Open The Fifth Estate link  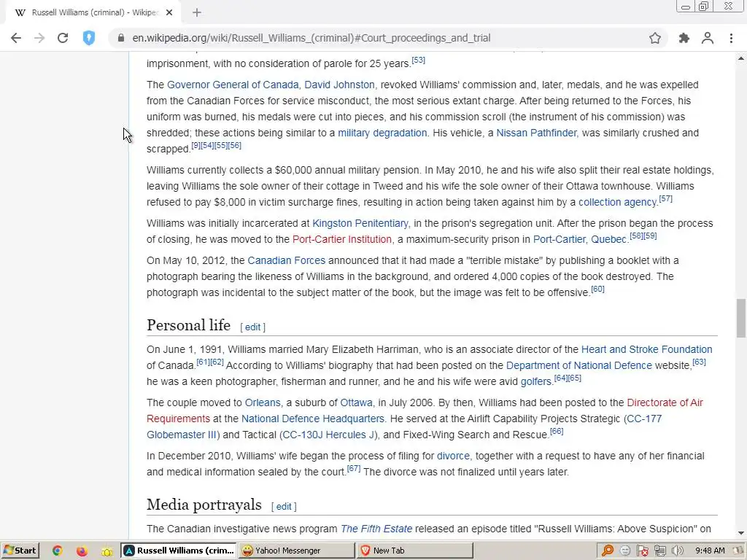coord(376,529)
